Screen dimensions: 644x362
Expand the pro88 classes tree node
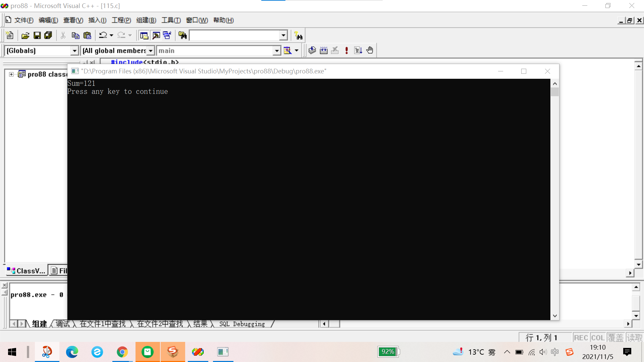(x=11, y=74)
